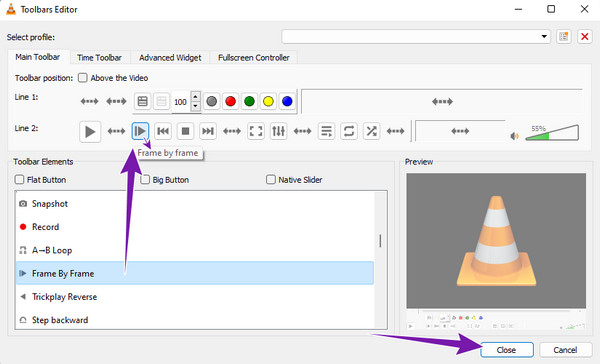Toggle the Flat Button checkbox
600x364 pixels.
[x=19, y=180]
